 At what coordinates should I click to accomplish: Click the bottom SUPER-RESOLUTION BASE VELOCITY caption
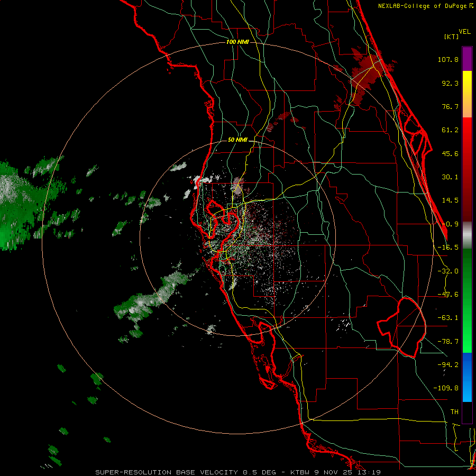(x=238, y=472)
